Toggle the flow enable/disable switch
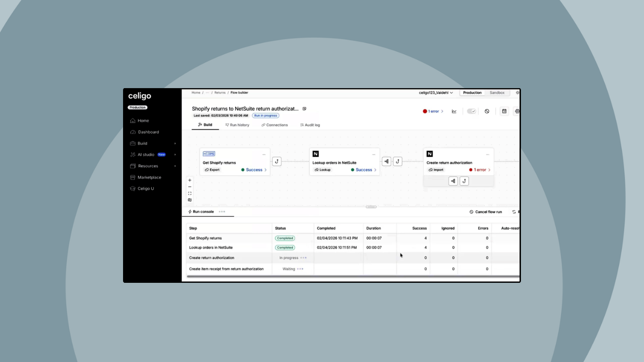This screenshot has width=644, height=362. click(471, 111)
